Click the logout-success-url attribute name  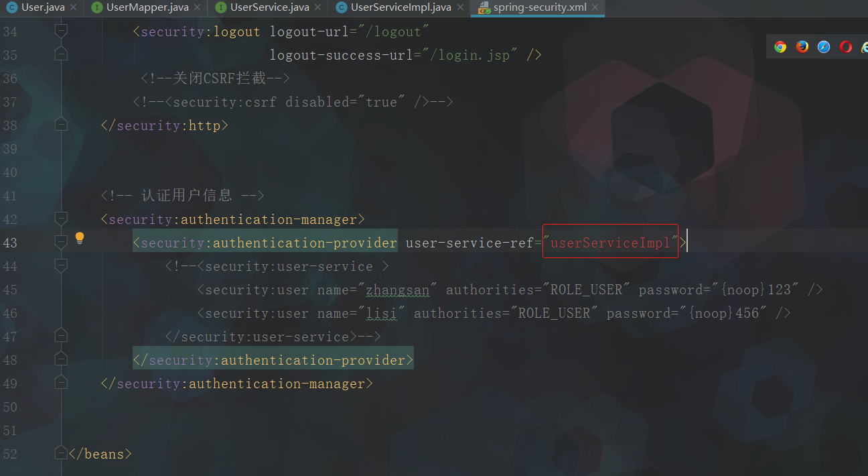coord(342,55)
